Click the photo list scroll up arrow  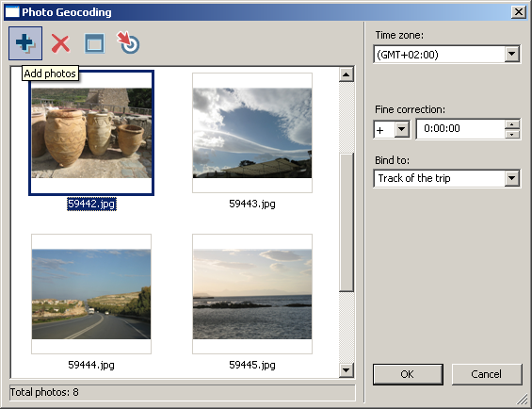tap(347, 74)
